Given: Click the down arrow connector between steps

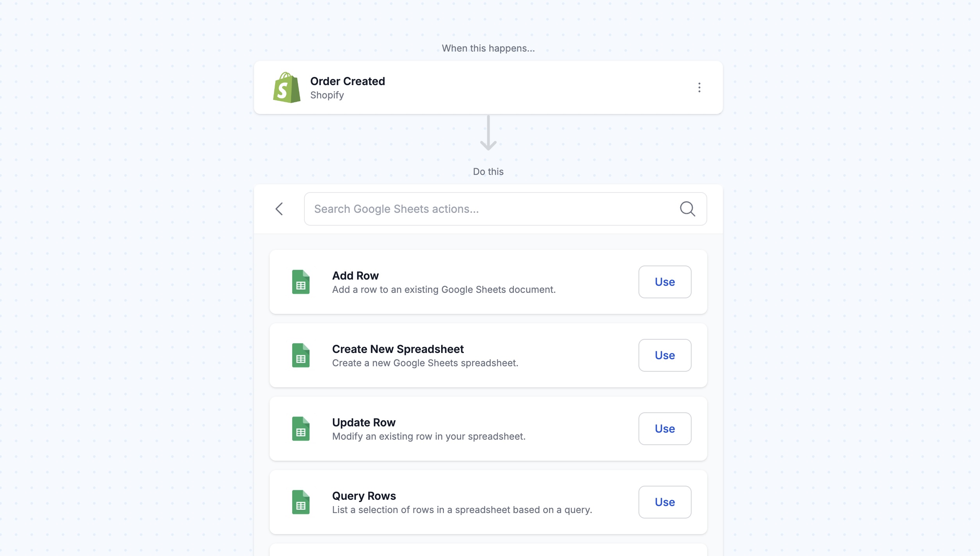Looking at the screenshot, I should [488, 133].
